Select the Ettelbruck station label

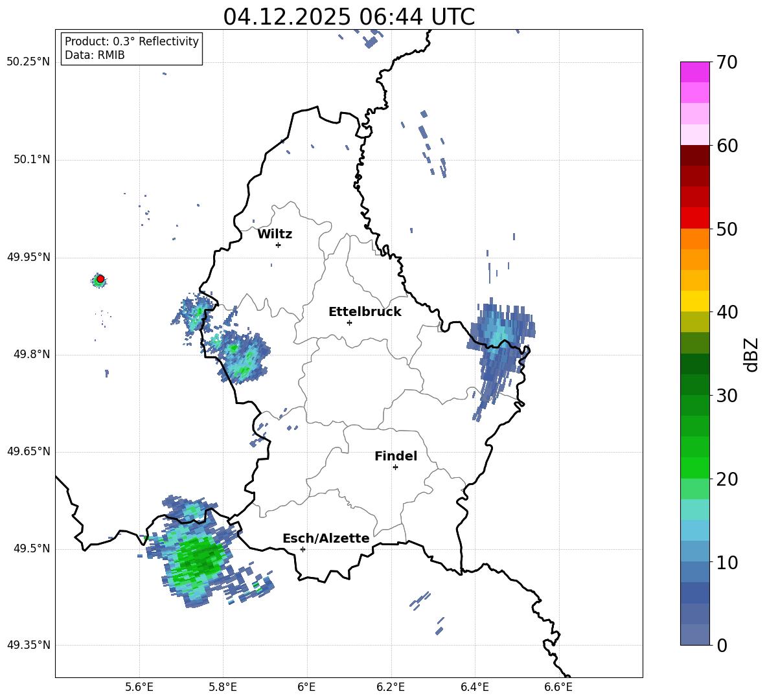[365, 312]
